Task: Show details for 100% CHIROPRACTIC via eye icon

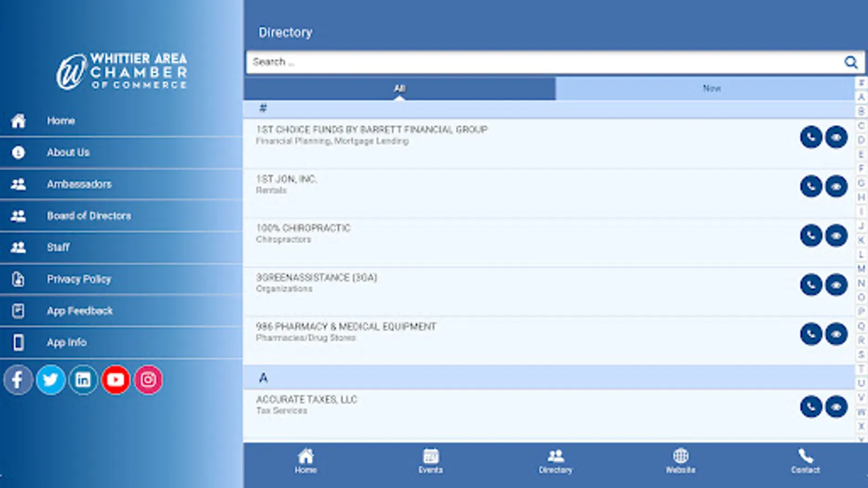Action: pyautogui.click(x=836, y=236)
